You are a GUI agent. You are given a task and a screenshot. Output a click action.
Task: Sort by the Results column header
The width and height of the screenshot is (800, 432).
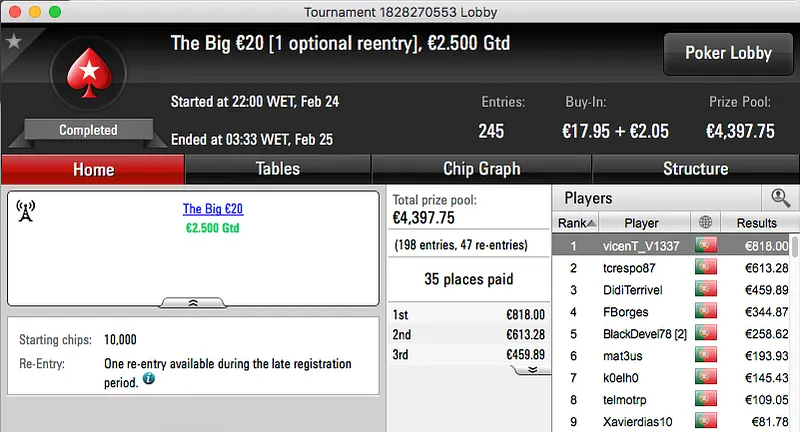(x=756, y=223)
